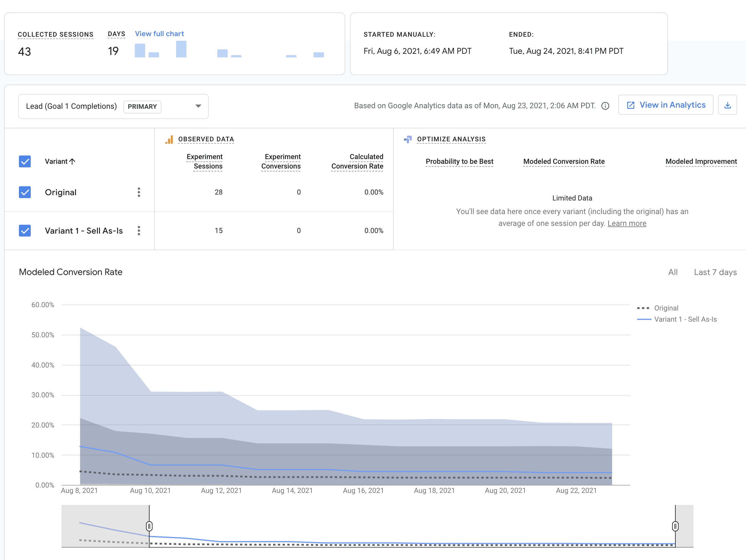The height and width of the screenshot is (560, 746).
Task: Click the download report icon button
Action: [727, 105]
